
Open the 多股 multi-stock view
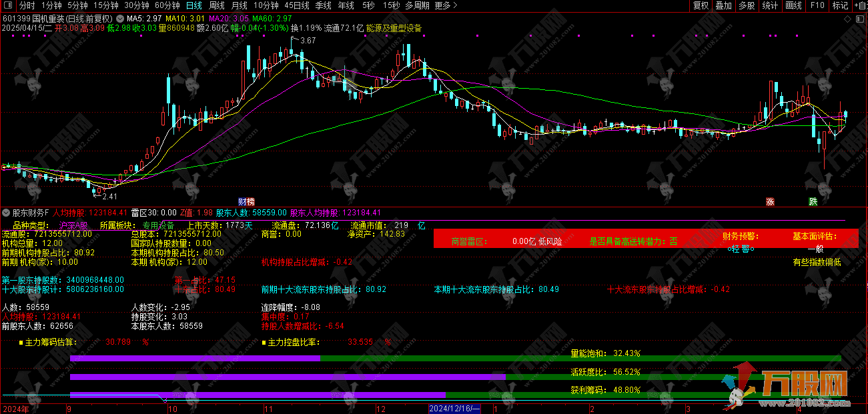(x=747, y=5)
